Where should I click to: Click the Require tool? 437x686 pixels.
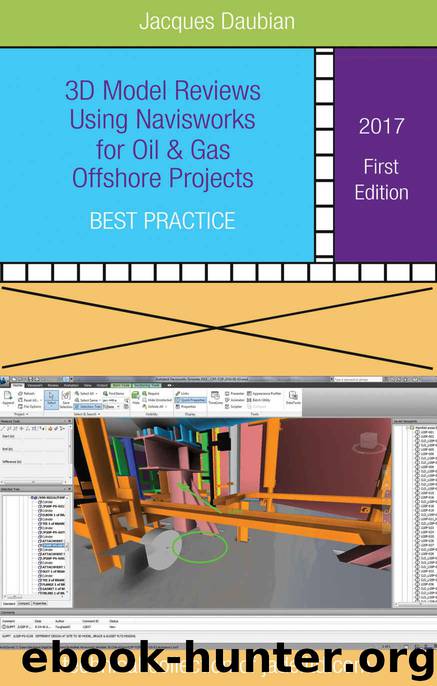click(151, 394)
